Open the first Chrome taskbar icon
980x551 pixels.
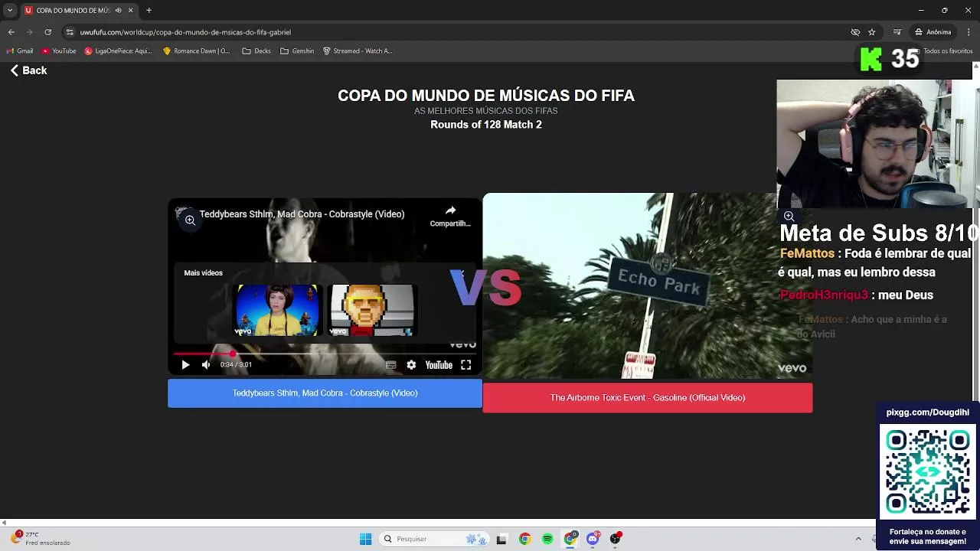pyautogui.click(x=524, y=539)
